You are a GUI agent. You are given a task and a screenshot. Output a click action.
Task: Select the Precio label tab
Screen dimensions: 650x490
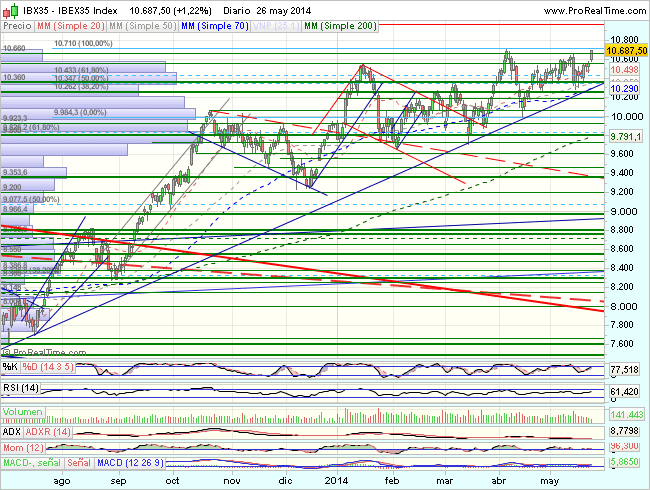click(17, 22)
